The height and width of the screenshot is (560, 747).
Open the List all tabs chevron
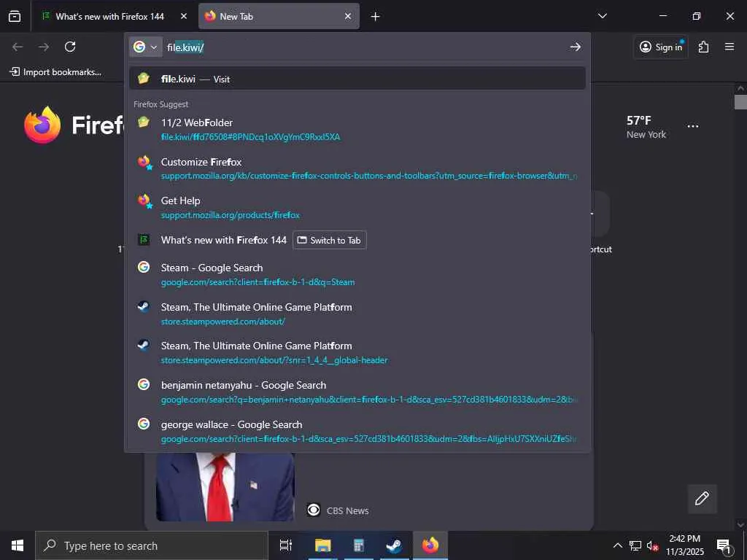pyautogui.click(x=602, y=16)
